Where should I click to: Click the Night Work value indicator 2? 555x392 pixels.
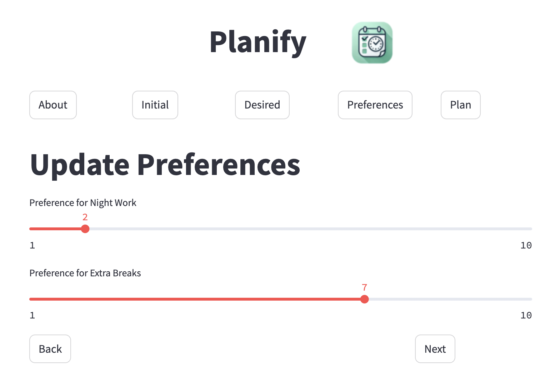coord(85,217)
